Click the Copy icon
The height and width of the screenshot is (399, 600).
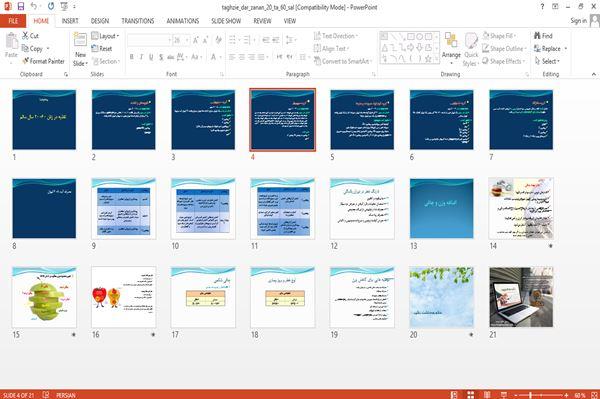[25, 48]
